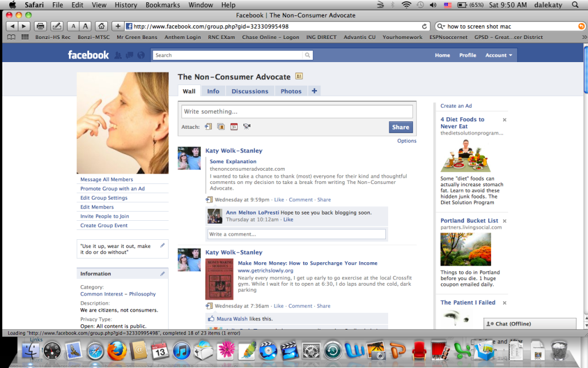The width and height of the screenshot is (588, 368).
Task: Open the Account dropdown menu
Action: 498,55
